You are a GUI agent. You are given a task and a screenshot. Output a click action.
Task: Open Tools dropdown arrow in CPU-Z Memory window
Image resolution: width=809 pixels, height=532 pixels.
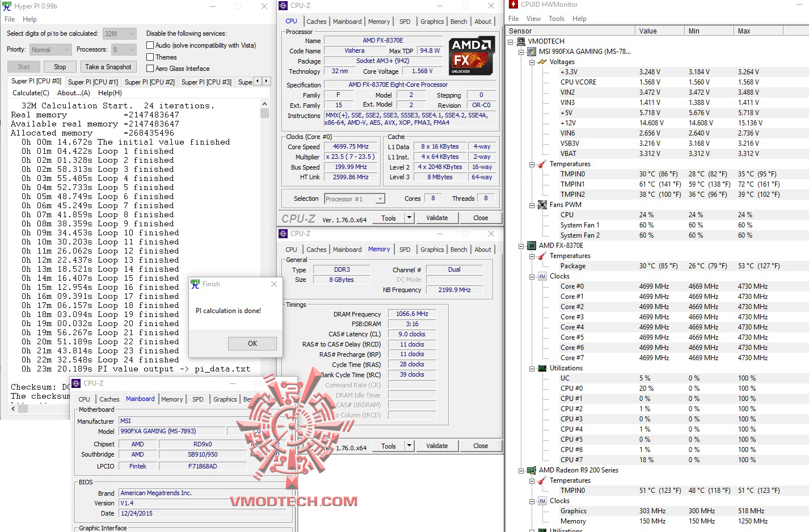click(x=408, y=446)
